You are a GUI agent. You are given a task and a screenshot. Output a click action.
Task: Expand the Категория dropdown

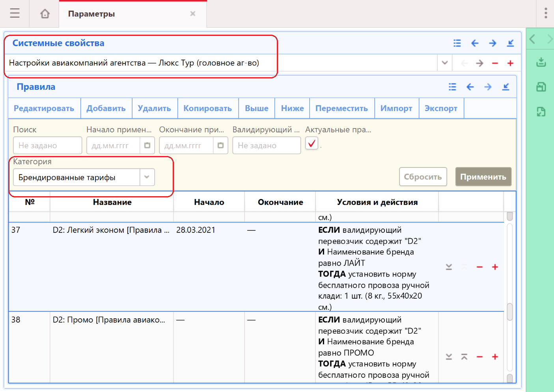point(147,177)
